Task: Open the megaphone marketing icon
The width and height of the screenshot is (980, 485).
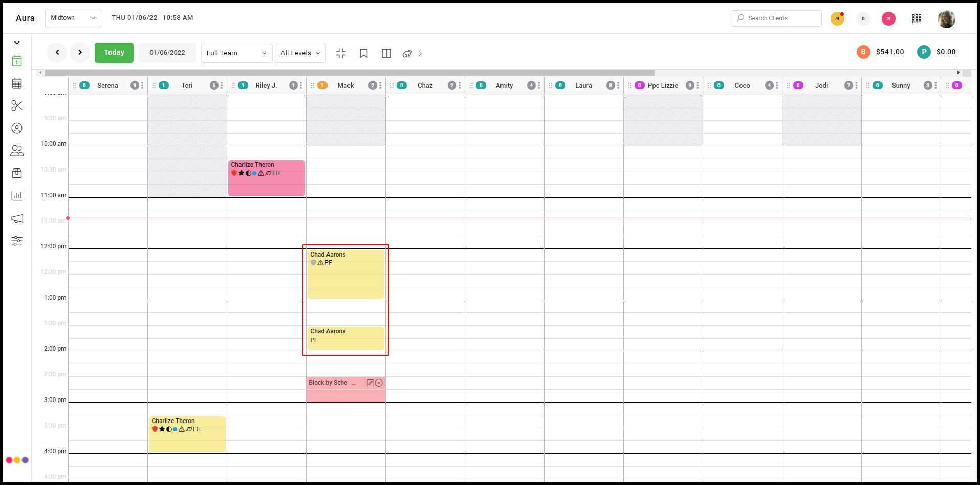Action: (x=17, y=218)
